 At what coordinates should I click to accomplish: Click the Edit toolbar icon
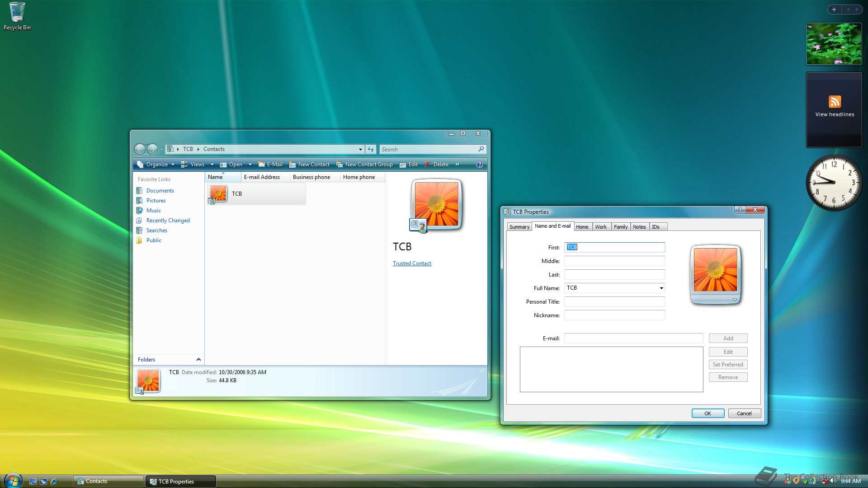403,164
